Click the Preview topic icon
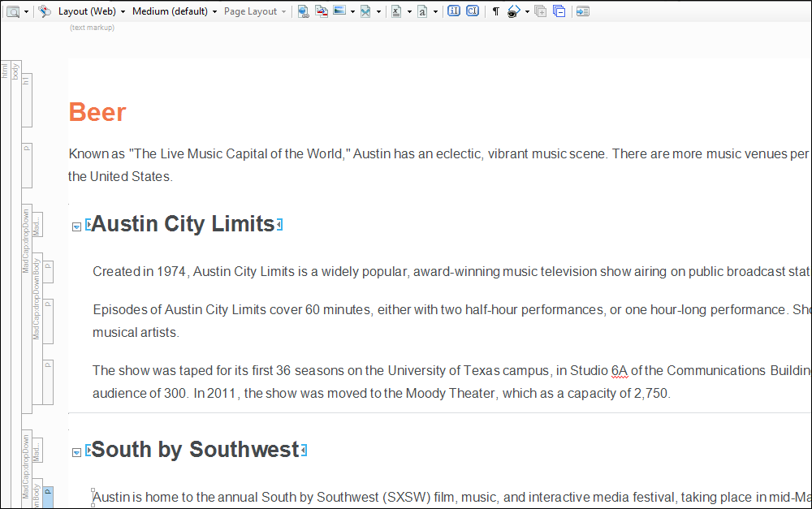This screenshot has width=812, height=509. [13, 11]
